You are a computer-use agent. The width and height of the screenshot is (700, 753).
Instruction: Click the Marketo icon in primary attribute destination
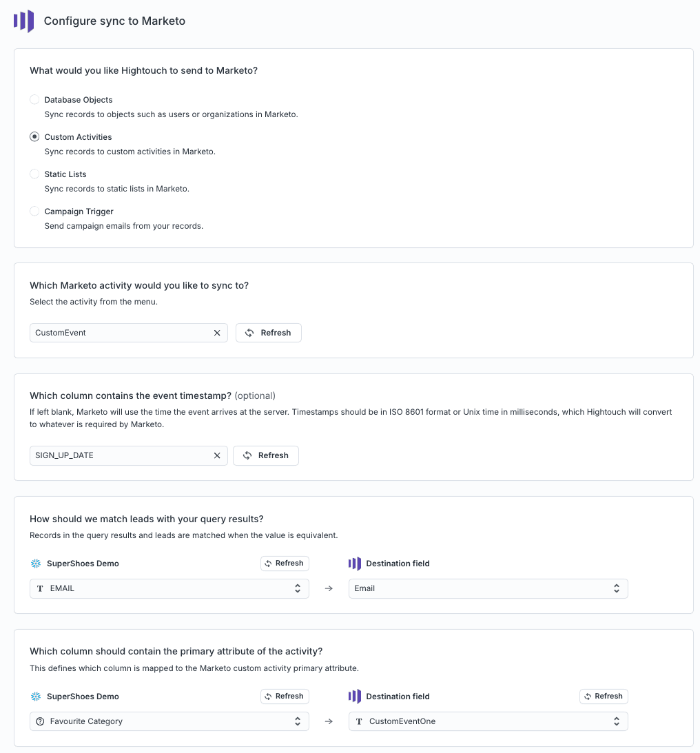tap(355, 697)
